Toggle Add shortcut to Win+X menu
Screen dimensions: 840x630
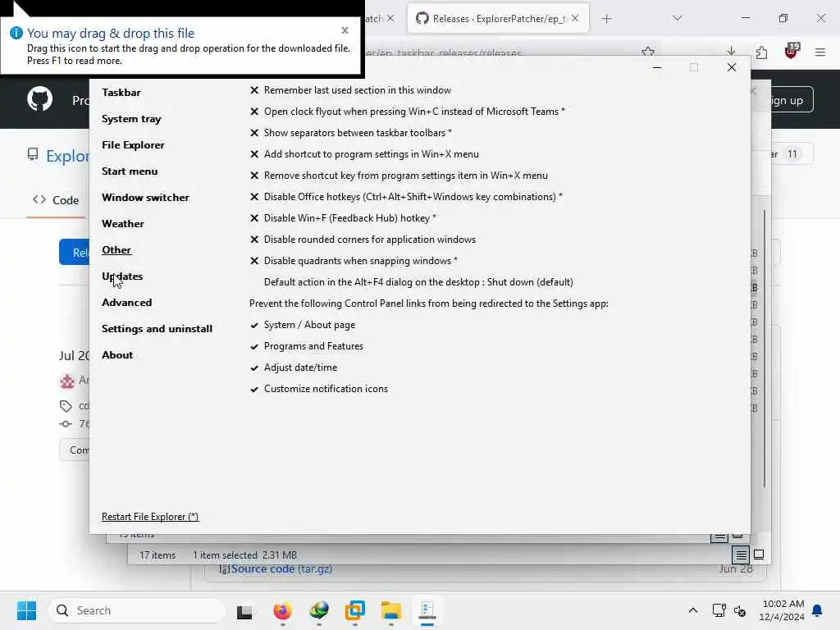tap(364, 154)
